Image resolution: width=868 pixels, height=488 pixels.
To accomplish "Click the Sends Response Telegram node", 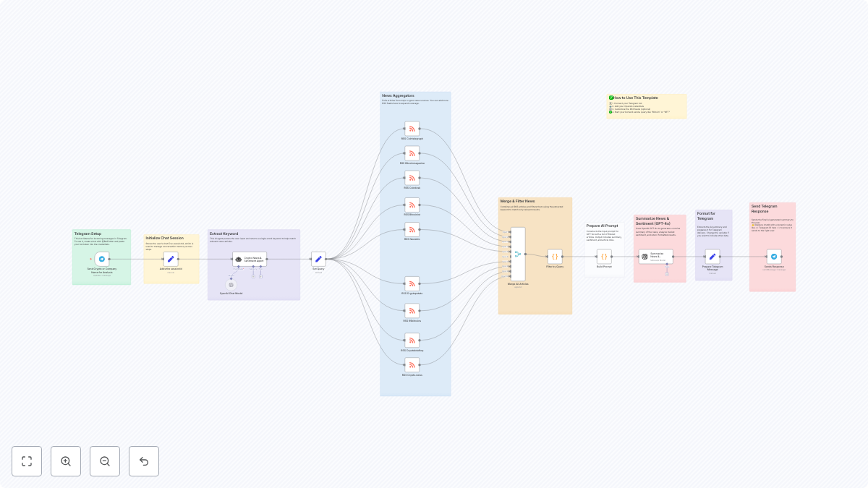I will click(x=773, y=255).
